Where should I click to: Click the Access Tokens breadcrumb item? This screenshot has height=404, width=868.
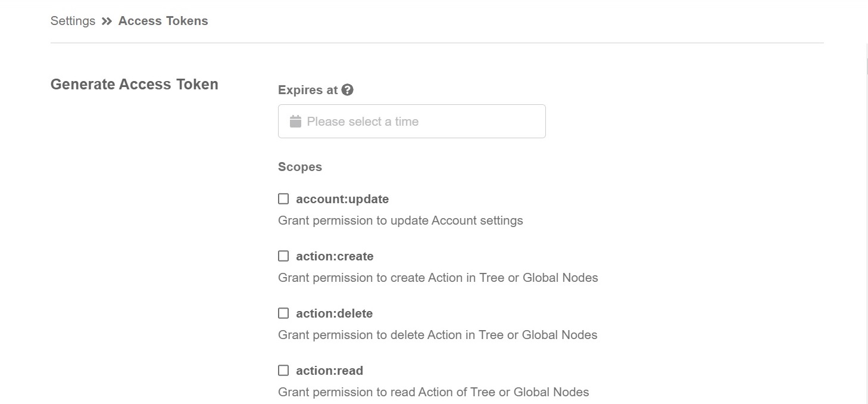[163, 21]
